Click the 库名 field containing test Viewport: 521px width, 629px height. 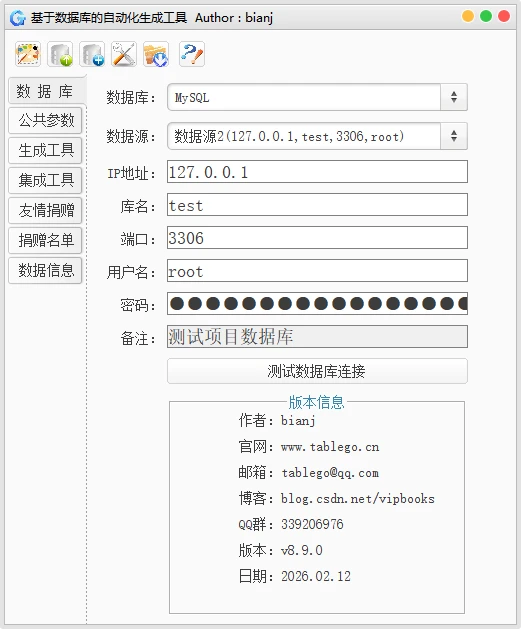[317, 205]
